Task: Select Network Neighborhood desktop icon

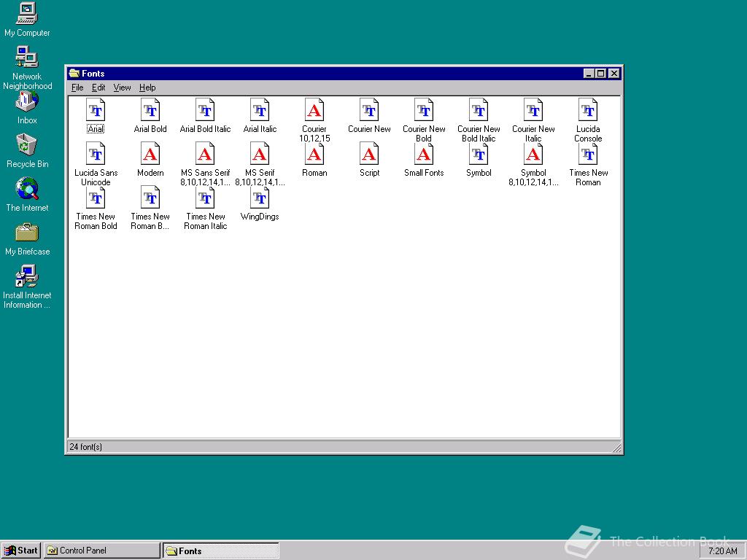Action: (x=27, y=67)
